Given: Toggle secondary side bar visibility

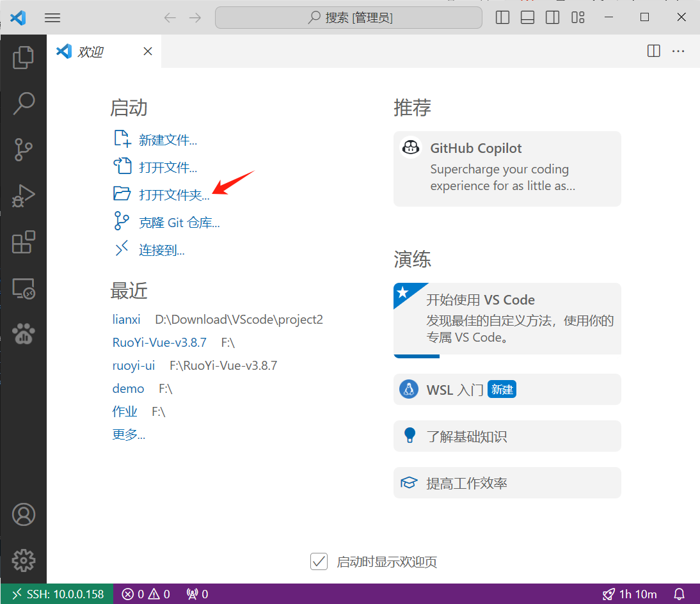Looking at the screenshot, I should pos(552,17).
